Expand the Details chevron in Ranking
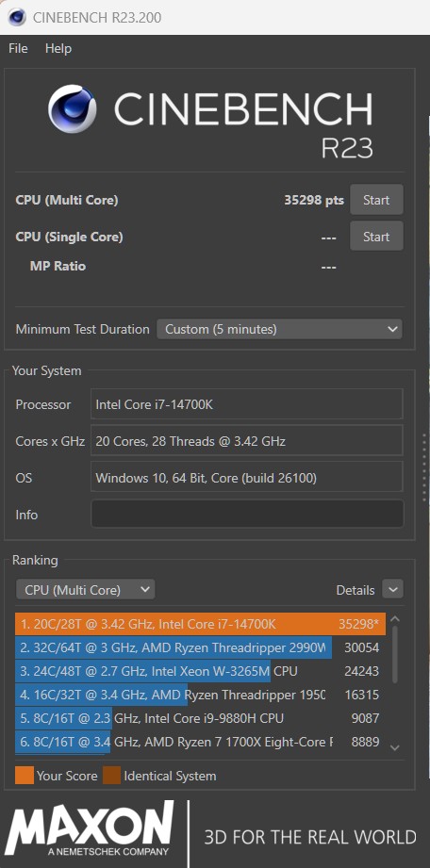This screenshot has width=430, height=868. pos(393,590)
